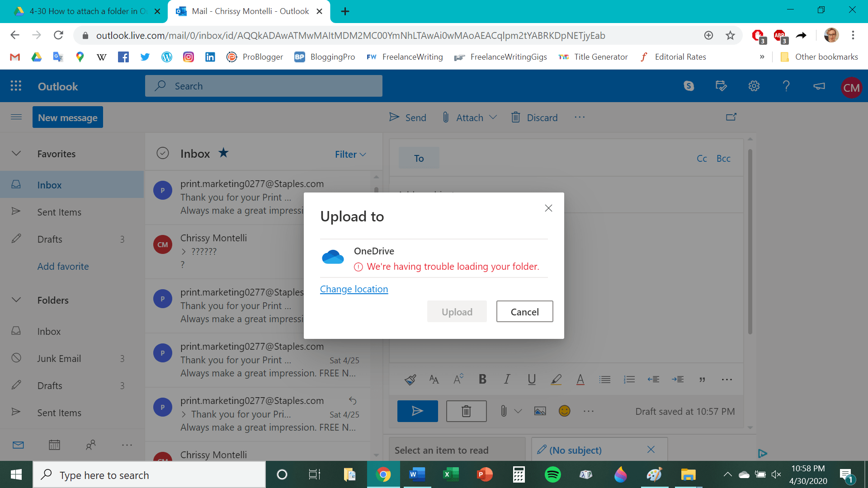Viewport: 868px width, 488px height.
Task: Open the Filter dropdown
Action: coord(350,155)
